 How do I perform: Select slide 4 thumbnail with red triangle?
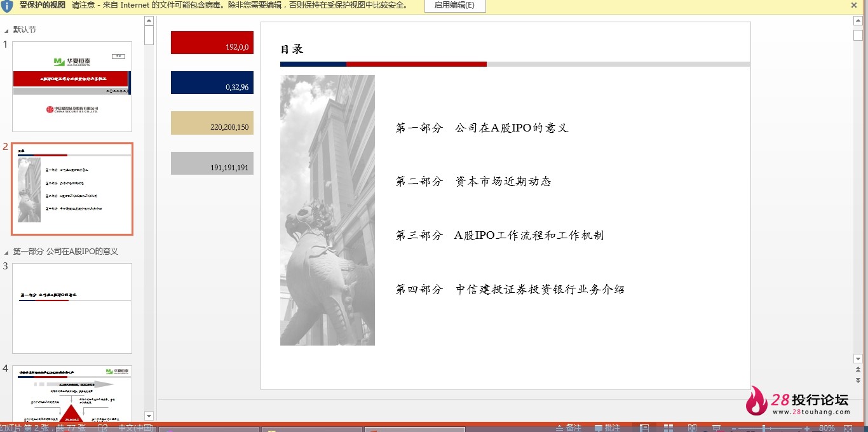coord(72,394)
